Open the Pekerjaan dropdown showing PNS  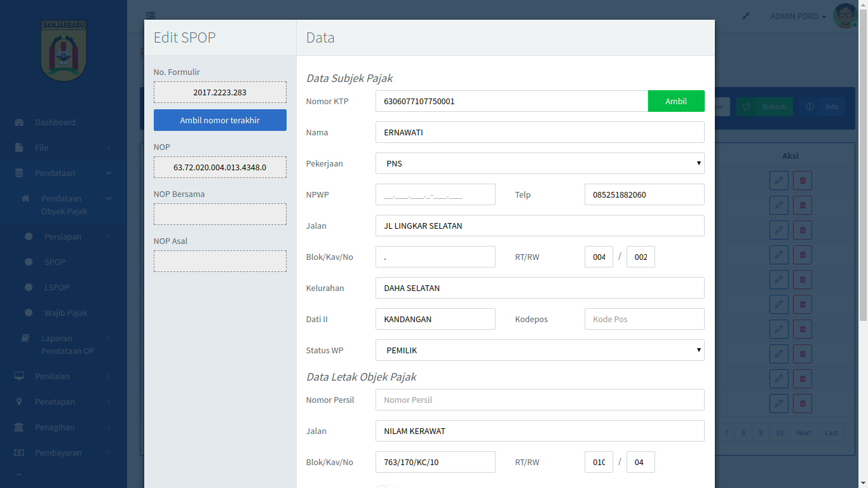(x=540, y=163)
